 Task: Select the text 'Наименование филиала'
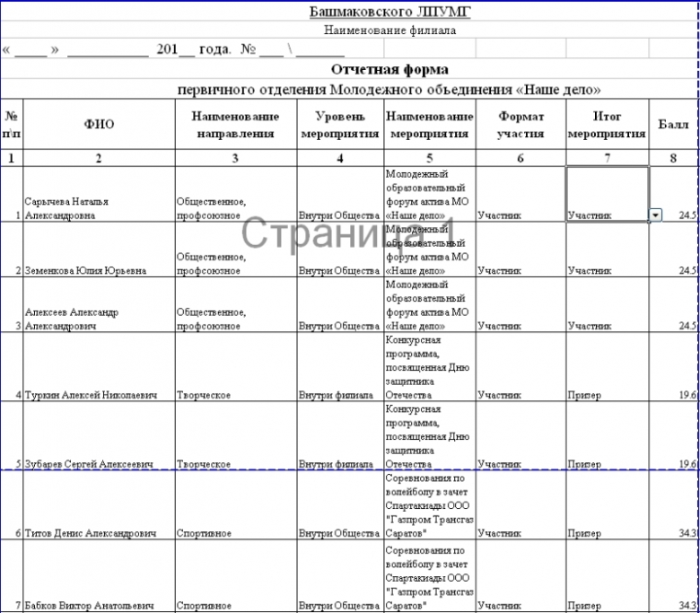pyautogui.click(x=389, y=31)
